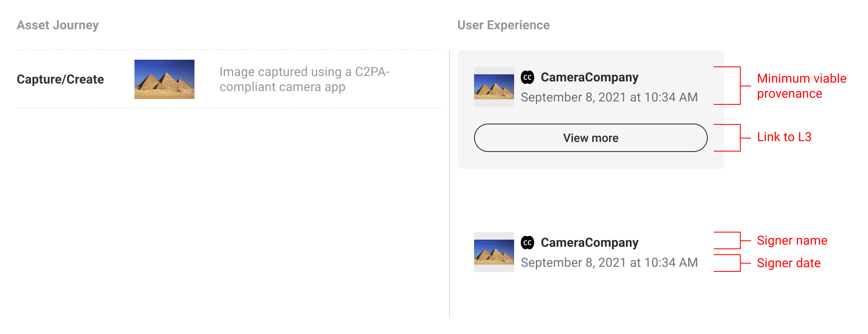Viewport: 868px width, 334px height.
Task: Click the date text in the lower entry
Action: pyautogui.click(x=609, y=263)
